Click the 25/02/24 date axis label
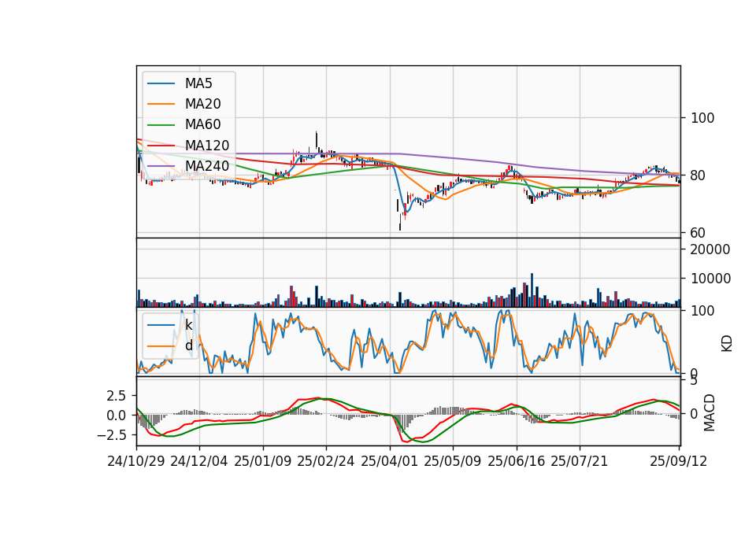 click(326, 461)
